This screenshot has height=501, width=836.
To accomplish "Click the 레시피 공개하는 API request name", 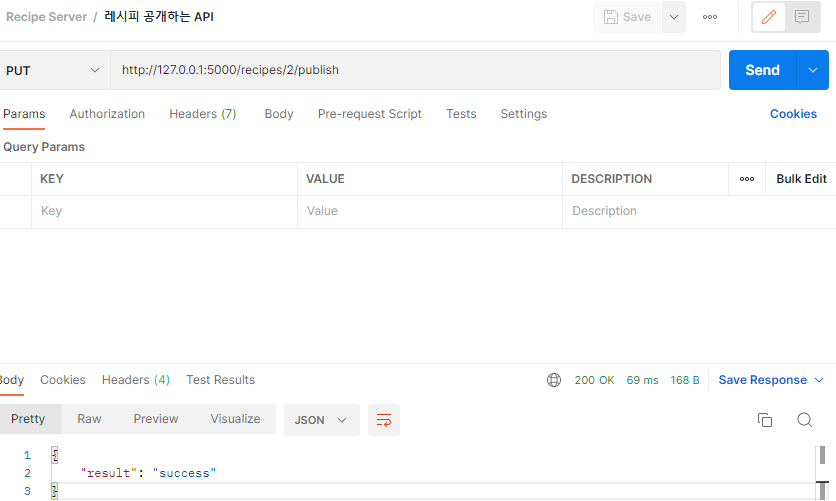I will coord(159,17).
